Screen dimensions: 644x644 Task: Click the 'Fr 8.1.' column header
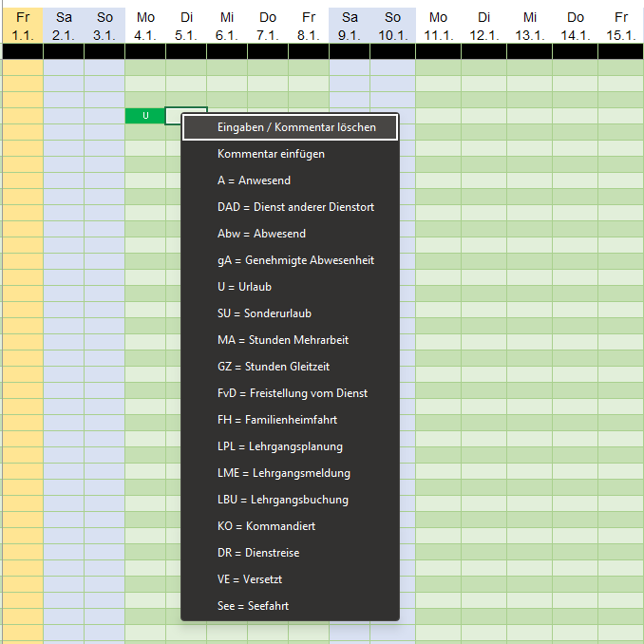coord(309,26)
